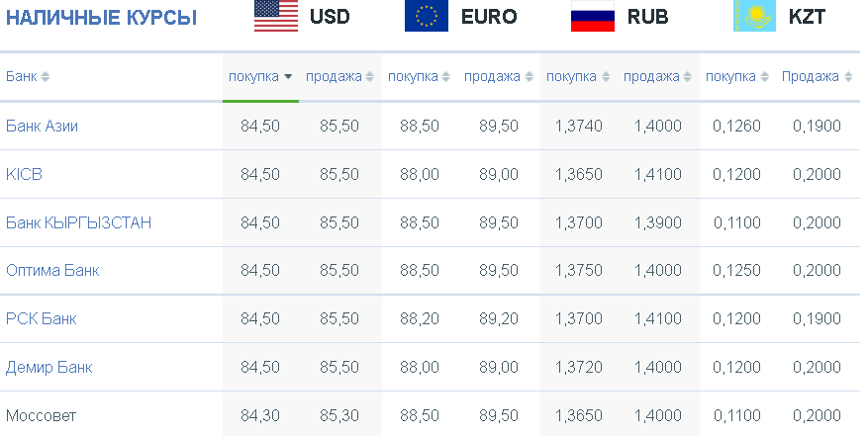The height and width of the screenshot is (436, 868).
Task: Open the Банк КЫРГЫЗСТАН link
Action: point(78,222)
